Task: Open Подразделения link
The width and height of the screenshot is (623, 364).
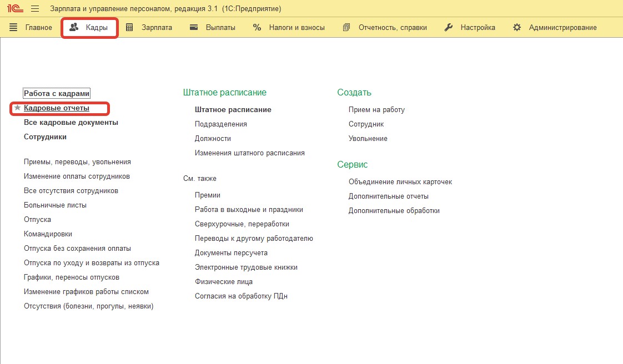Action: (x=221, y=124)
